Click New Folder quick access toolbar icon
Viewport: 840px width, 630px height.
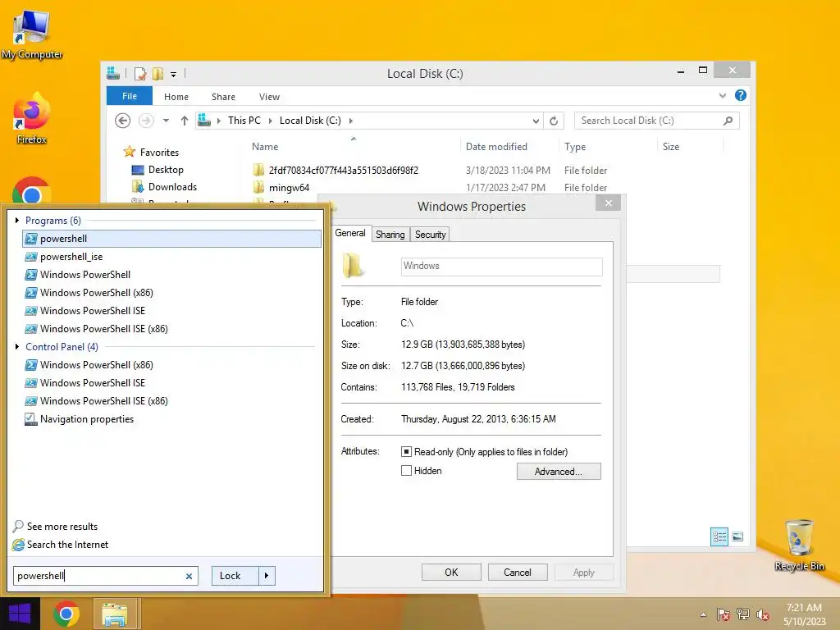coord(157,73)
